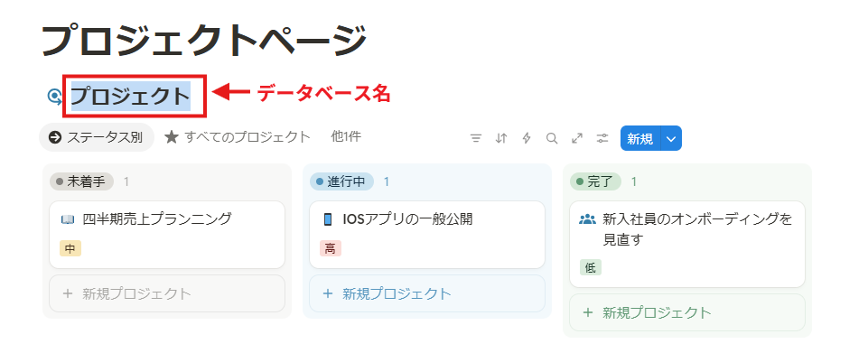Click the yellow 中 priority tag

70,249
